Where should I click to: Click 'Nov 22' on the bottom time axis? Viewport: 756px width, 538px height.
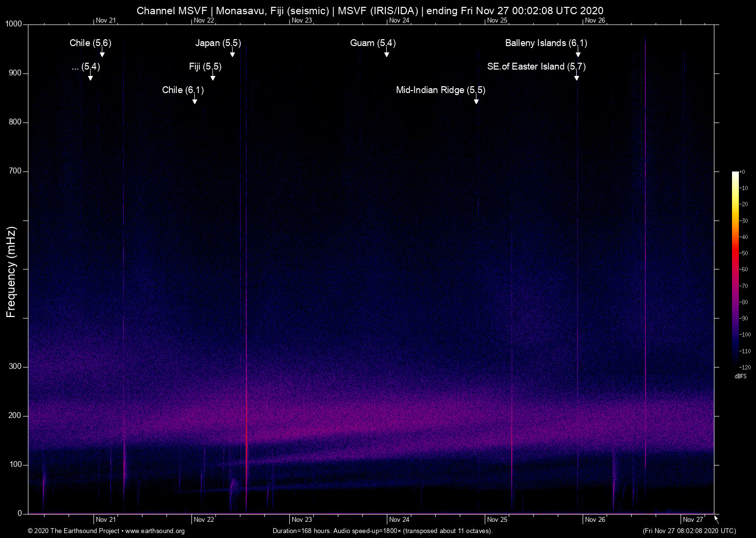tap(204, 520)
